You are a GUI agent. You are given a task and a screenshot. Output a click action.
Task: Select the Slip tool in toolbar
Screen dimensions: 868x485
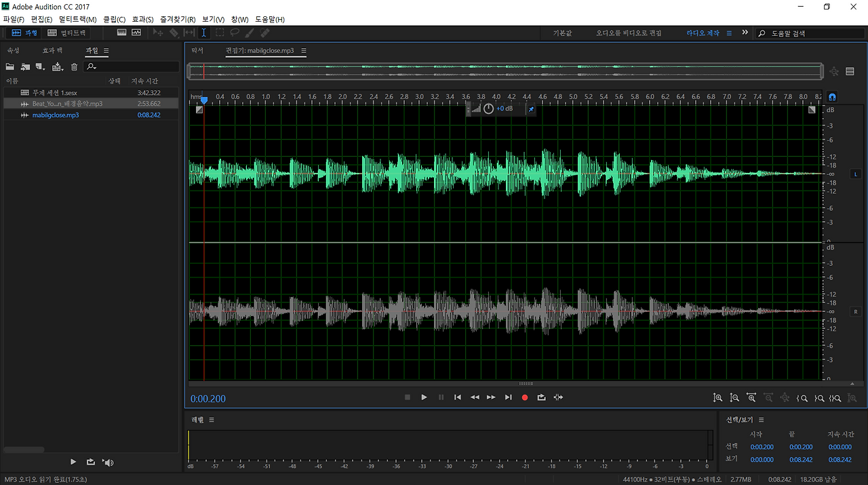tap(189, 33)
